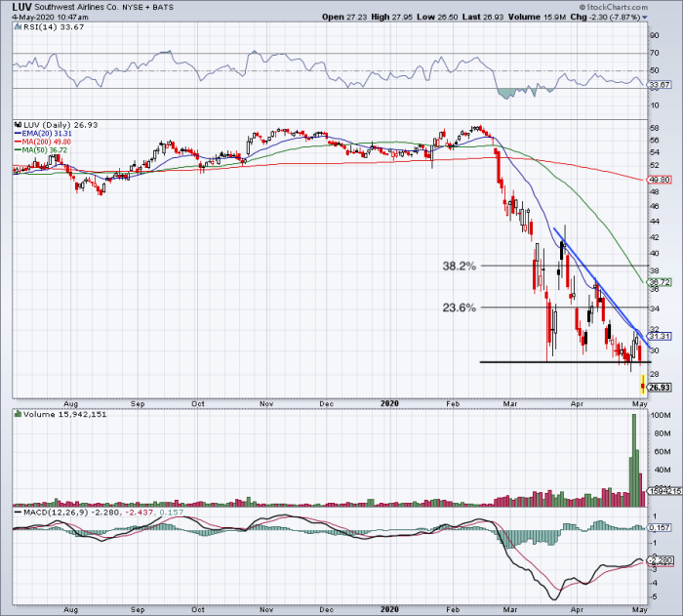This screenshot has width=683, height=616.
Task: Click the 23.6% Fibonacci retracement label
Action: [x=460, y=308]
